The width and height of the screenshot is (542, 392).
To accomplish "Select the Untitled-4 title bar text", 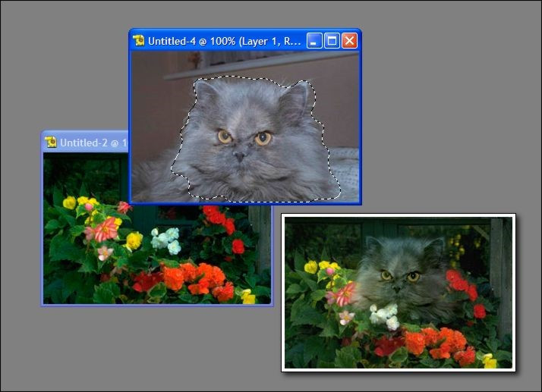I will coord(225,41).
